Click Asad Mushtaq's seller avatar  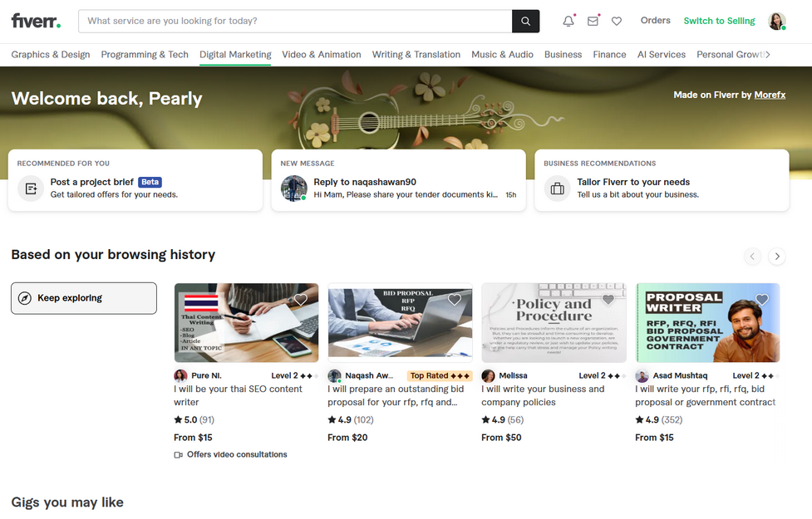[642, 375]
